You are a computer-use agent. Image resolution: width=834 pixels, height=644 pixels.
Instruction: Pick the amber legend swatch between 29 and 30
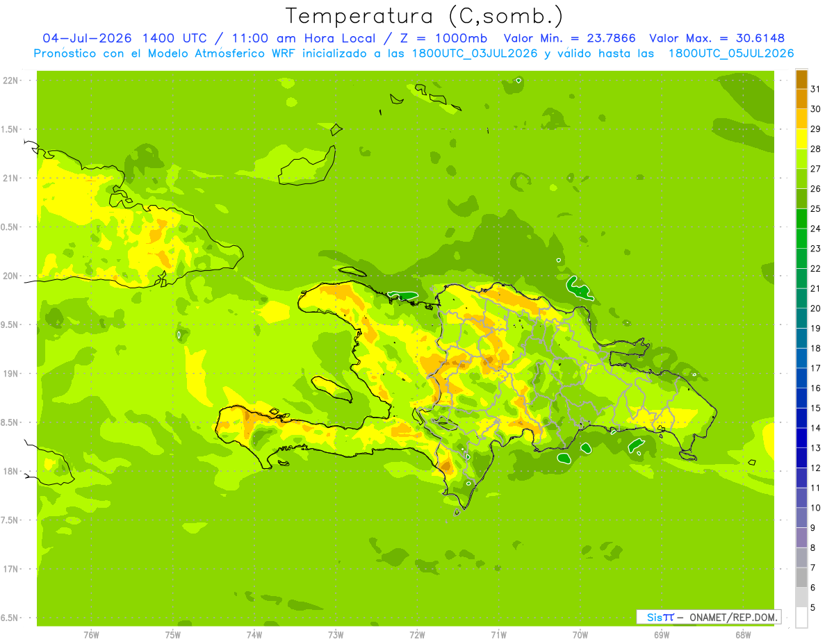pyautogui.click(x=801, y=119)
